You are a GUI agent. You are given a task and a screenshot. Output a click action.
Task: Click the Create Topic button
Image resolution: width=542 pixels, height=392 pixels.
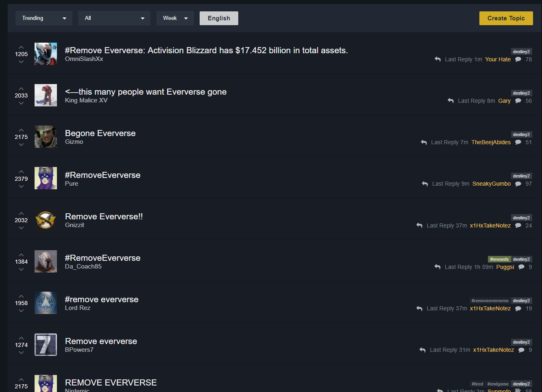click(506, 18)
